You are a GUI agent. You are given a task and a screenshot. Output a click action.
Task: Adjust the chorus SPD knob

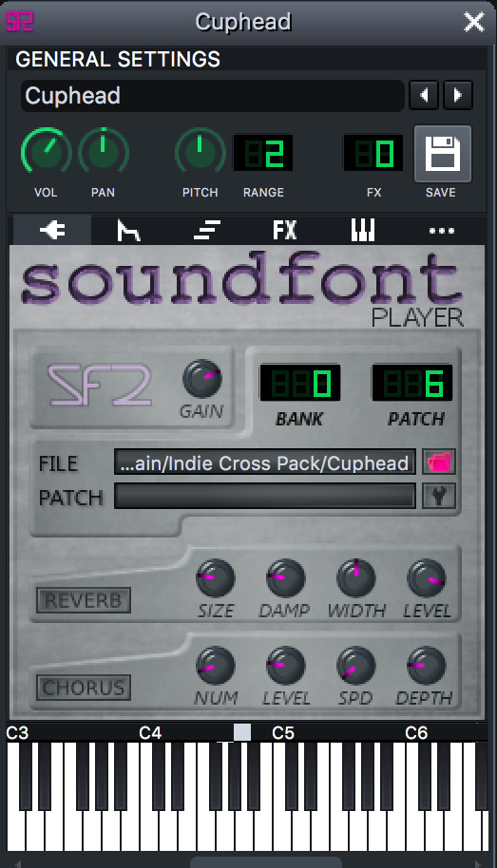pos(355,665)
